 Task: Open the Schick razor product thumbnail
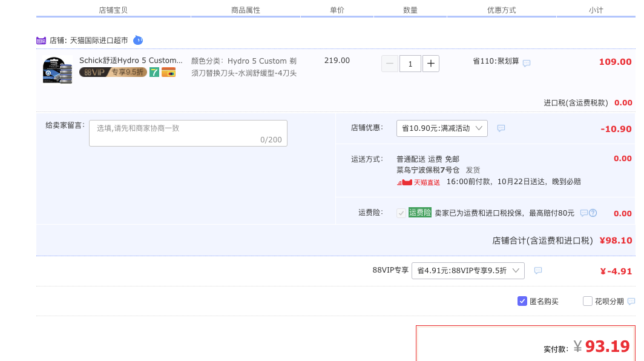[x=57, y=70]
